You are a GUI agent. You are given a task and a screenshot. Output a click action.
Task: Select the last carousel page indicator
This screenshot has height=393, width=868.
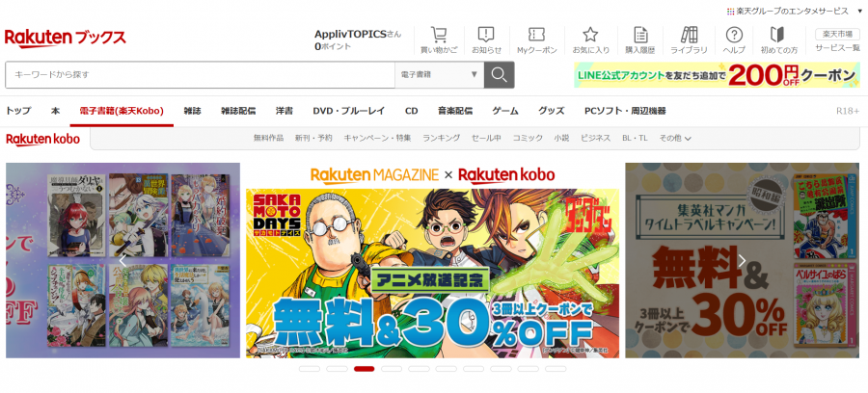[x=556, y=369]
